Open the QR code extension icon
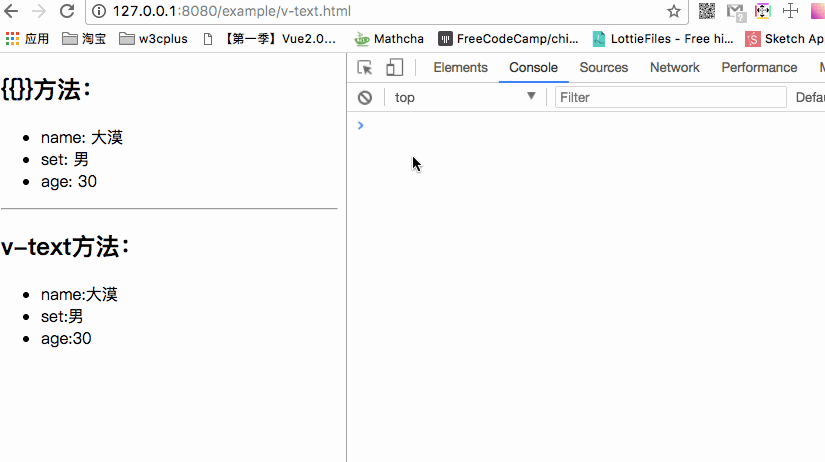Image resolution: width=825 pixels, height=462 pixels. point(707,11)
